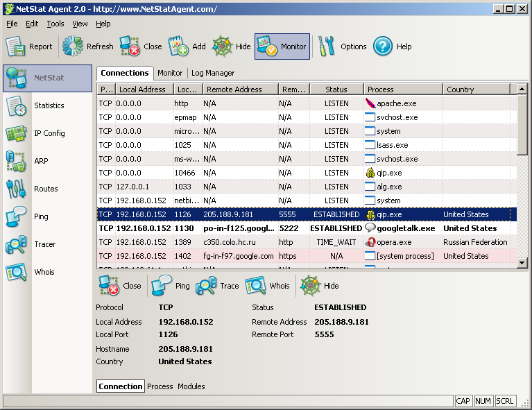The image size is (532, 410).
Task: Select the Modules details tab
Action: click(191, 386)
